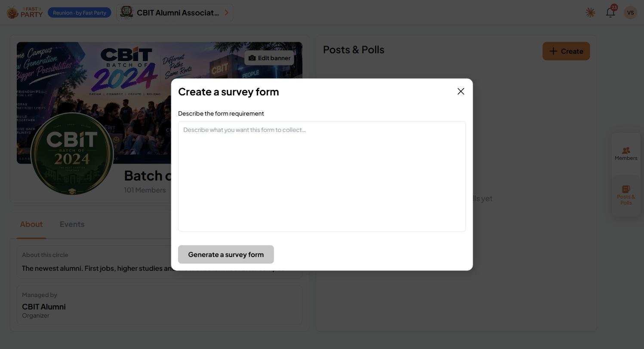Image resolution: width=644 pixels, height=349 pixels.
Task: Click the Posts & Polls heading
Action: tap(354, 50)
